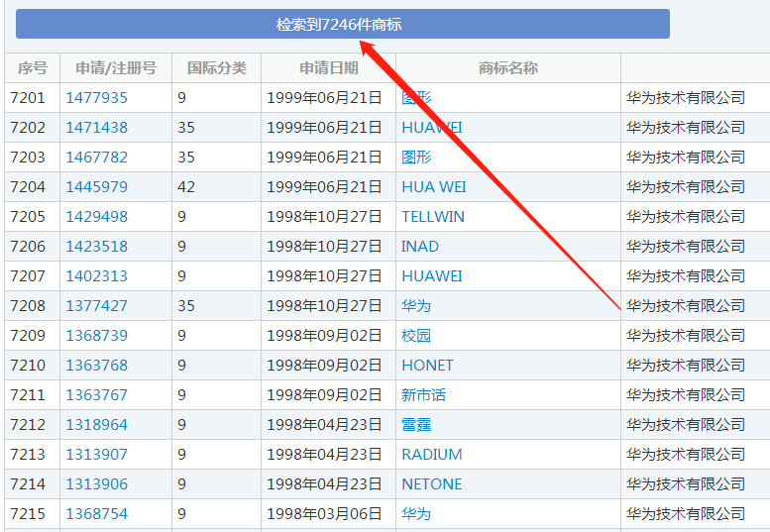Open the HUAWEI trademark in row 7207
Image resolution: width=770 pixels, height=532 pixels.
pos(432,275)
